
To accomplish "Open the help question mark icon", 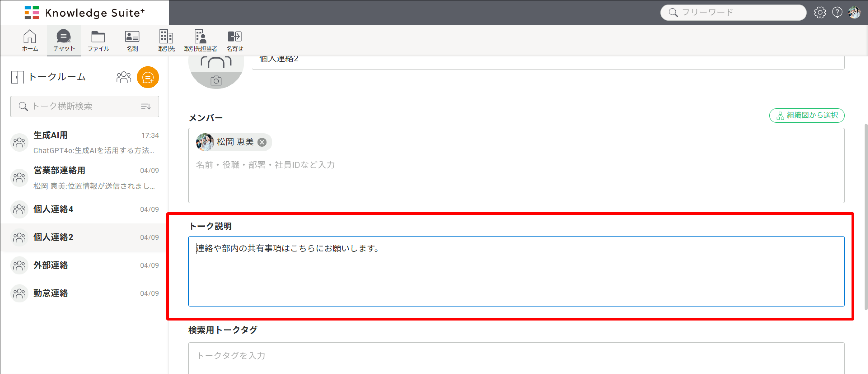I will 837,12.
